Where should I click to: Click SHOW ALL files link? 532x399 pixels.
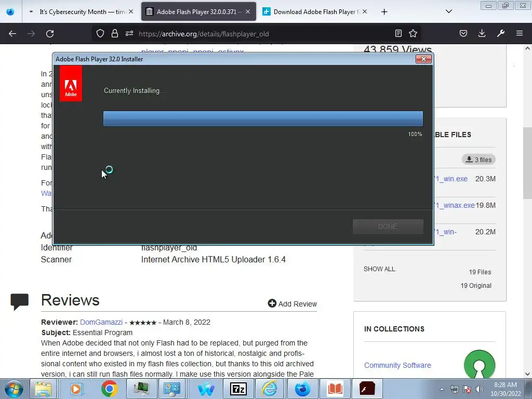(379, 269)
